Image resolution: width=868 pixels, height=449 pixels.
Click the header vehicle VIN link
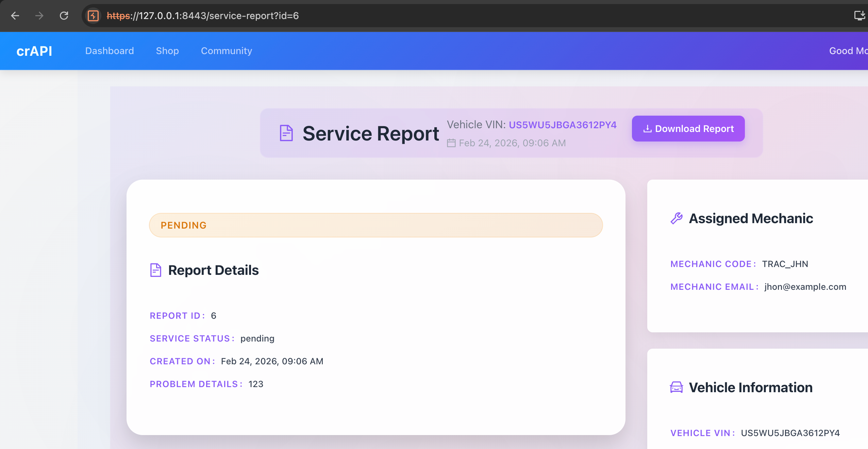click(x=563, y=125)
